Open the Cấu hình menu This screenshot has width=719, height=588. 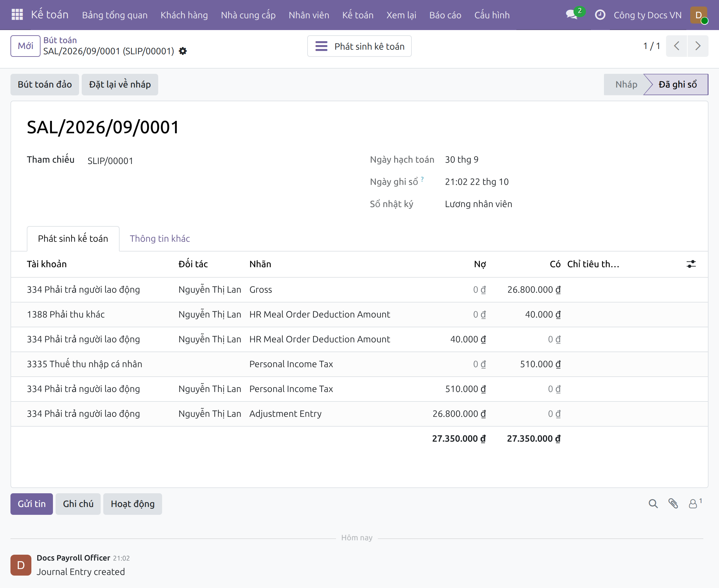492,15
